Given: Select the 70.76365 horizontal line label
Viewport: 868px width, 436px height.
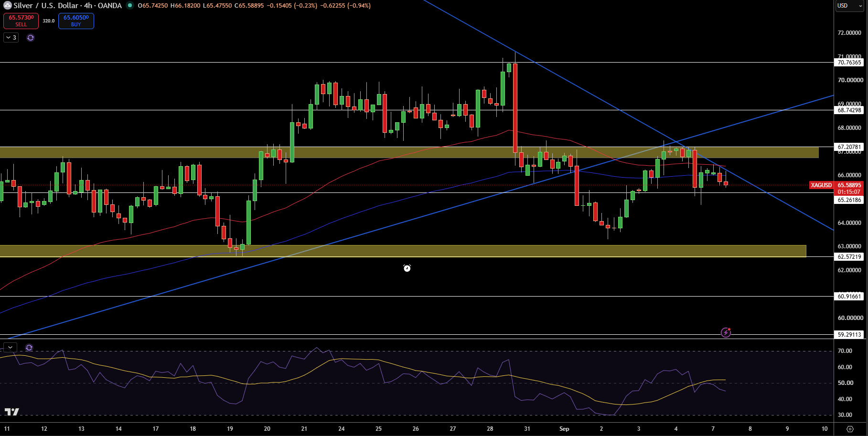Looking at the screenshot, I should pyautogui.click(x=850, y=63).
